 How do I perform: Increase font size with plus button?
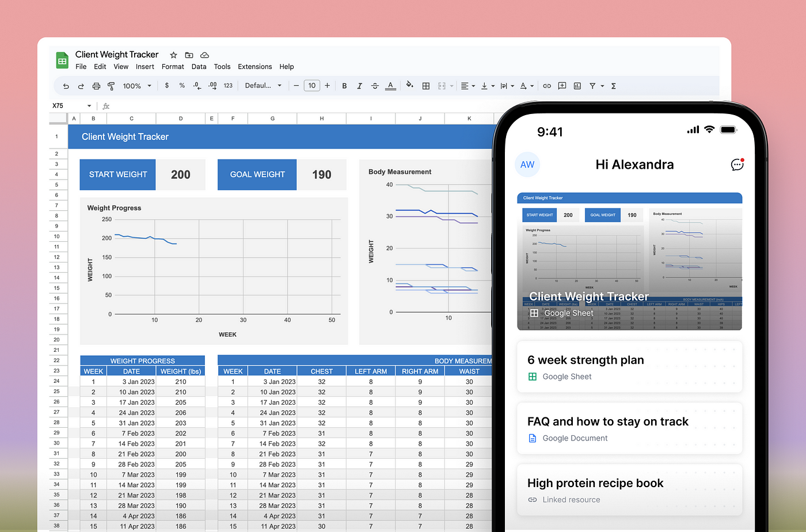(x=327, y=86)
